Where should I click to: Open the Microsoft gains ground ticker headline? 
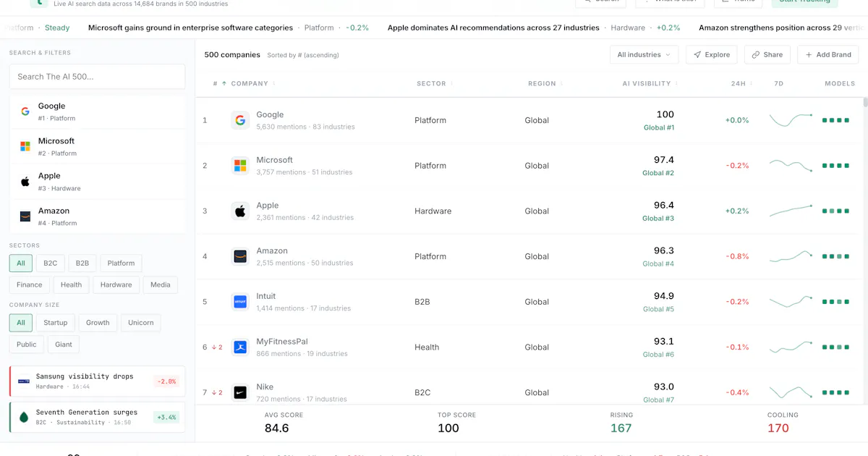190,28
